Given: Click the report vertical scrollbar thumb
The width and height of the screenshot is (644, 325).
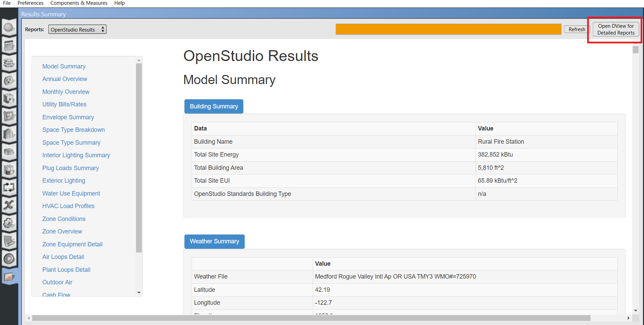Looking at the screenshot, I should pyautogui.click(x=636, y=49).
